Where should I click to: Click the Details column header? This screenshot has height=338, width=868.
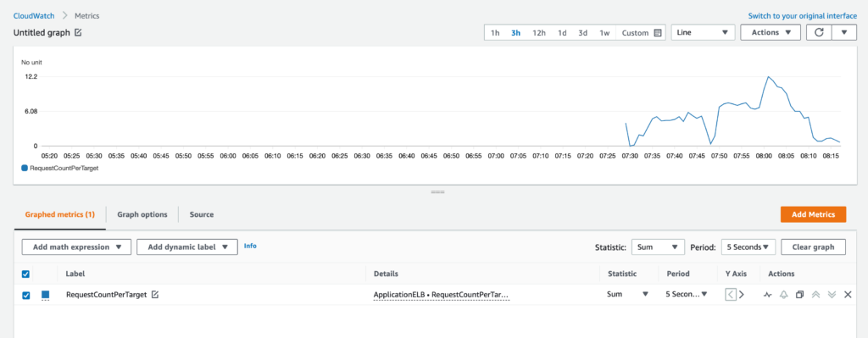[386, 274]
